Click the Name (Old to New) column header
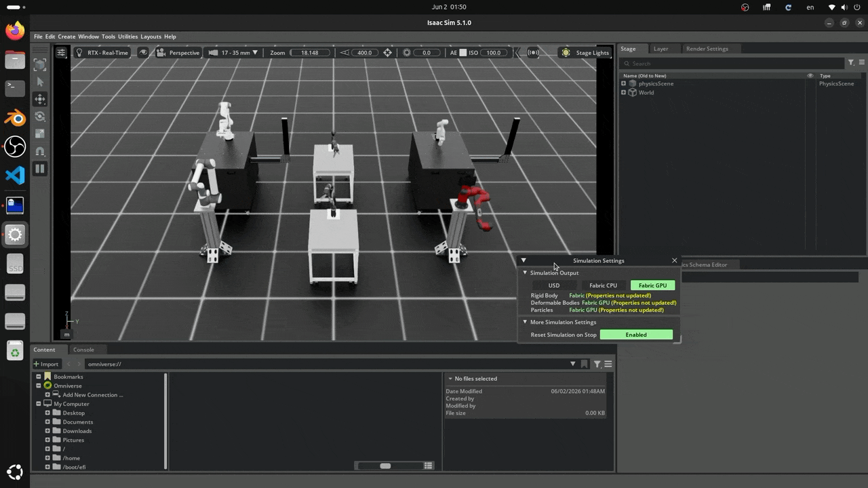The width and height of the screenshot is (868, 488). (x=644, y=76)
